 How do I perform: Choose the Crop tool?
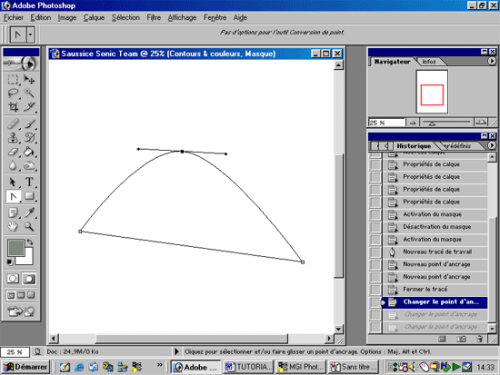coord(13,107)
